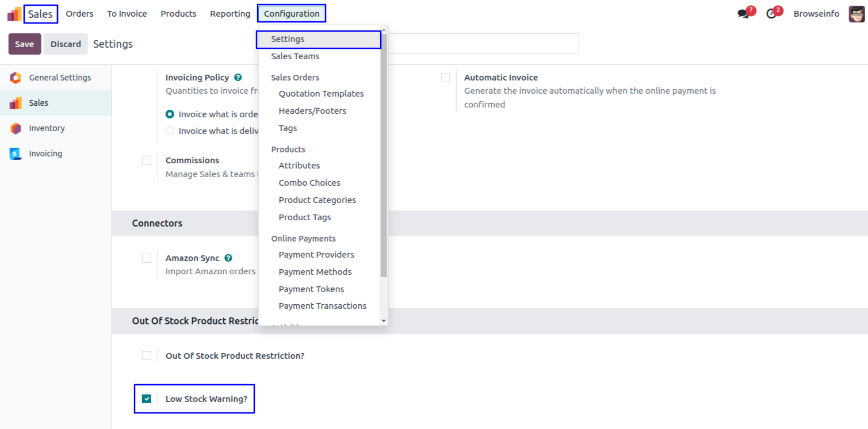Open the Reporting menu

click(230, 14)
